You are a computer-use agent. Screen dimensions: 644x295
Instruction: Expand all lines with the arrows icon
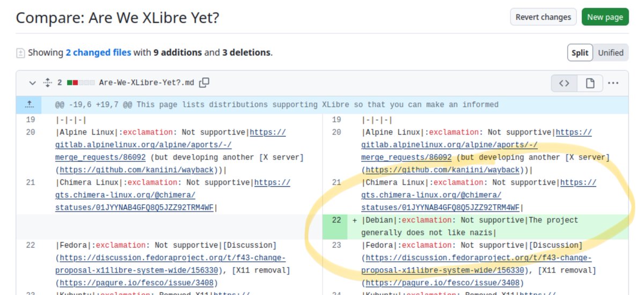tap(47, 83)
